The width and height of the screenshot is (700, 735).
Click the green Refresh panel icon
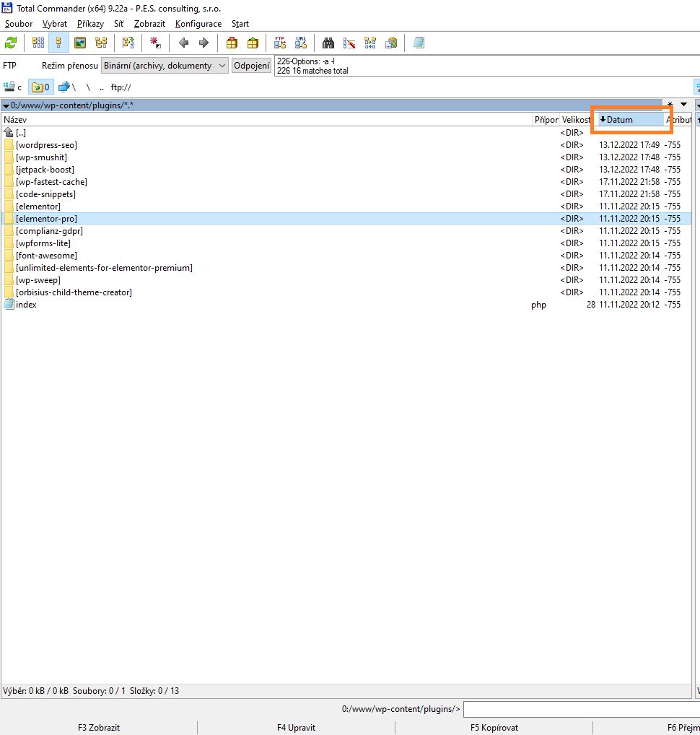click(x=11, y=43)
